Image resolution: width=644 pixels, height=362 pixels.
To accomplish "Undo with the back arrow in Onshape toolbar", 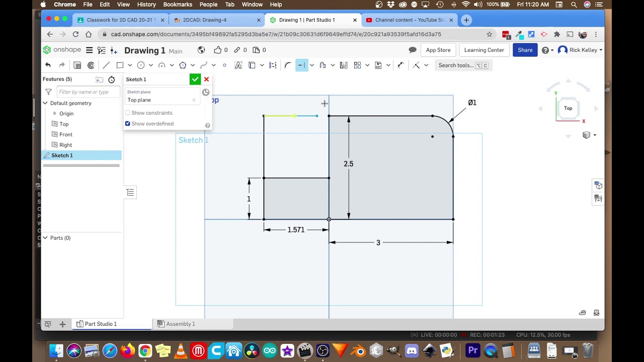I will coord(48,65).
